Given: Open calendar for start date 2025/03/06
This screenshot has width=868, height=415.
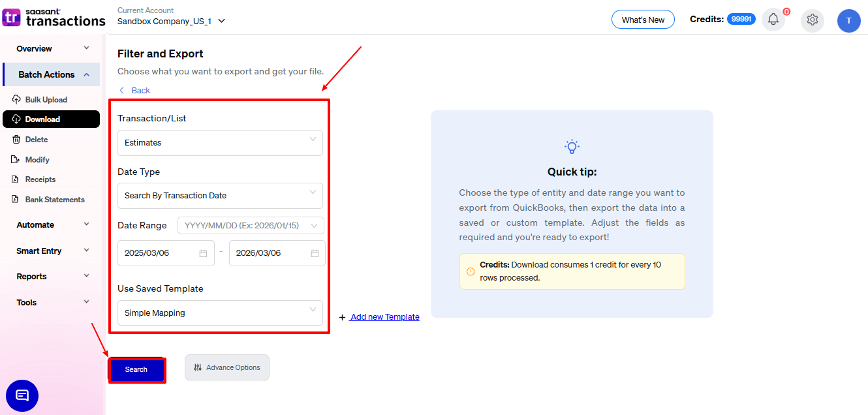Looking at the screenshot, I should click(x=203, y=253).
